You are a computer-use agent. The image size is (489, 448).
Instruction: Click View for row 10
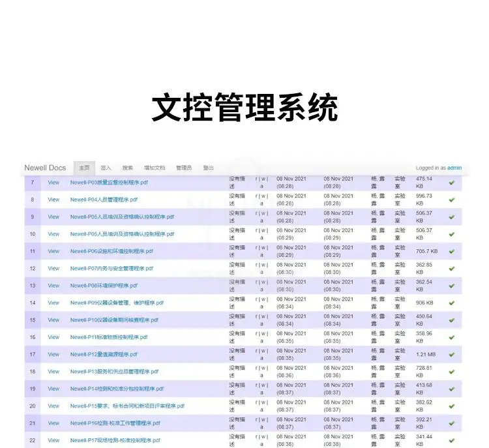[53, 234]
